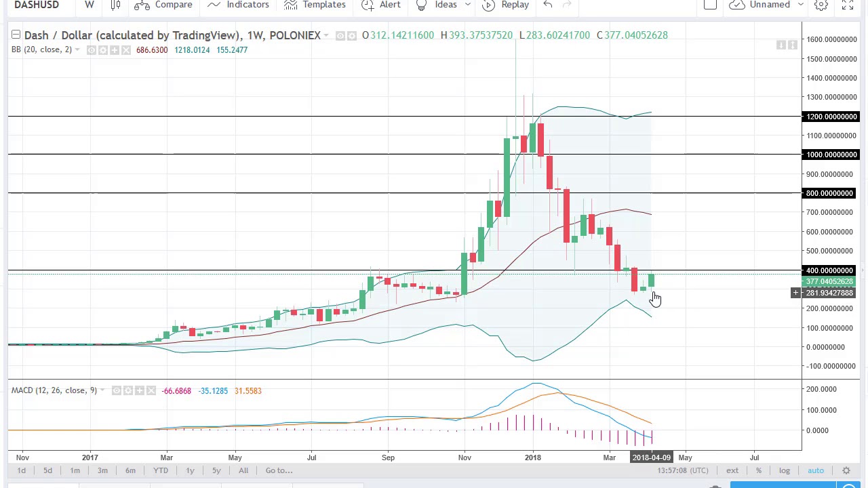Set the time range to 1y
The image size is (868, 488).
190,470
